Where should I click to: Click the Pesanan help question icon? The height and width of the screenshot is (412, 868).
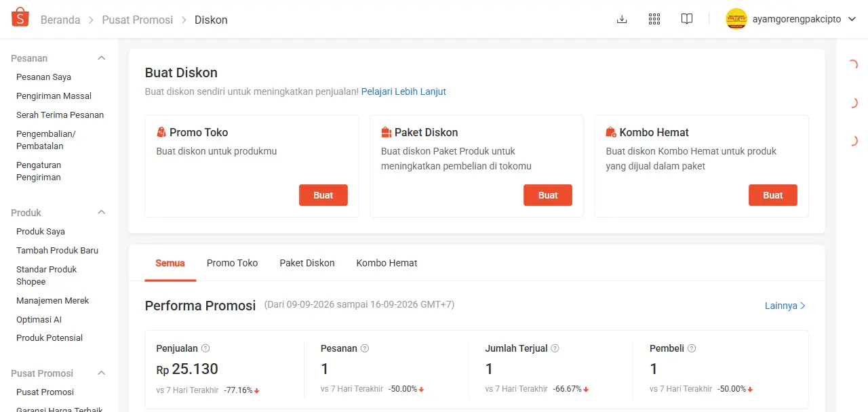pos(365,348)
